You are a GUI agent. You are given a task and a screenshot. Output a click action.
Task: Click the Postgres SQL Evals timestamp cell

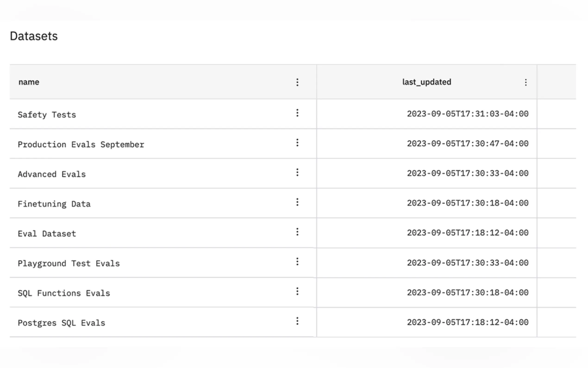tap(467, 323)
